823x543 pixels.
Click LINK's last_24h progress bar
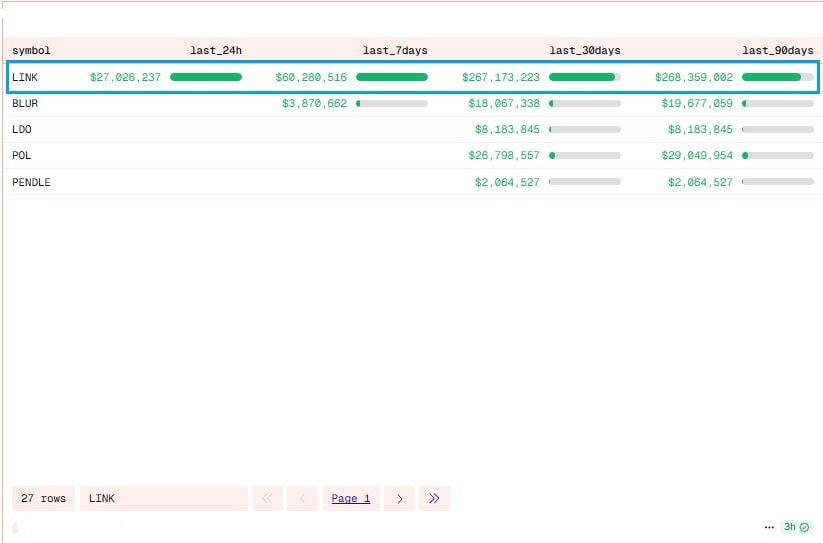206,77
